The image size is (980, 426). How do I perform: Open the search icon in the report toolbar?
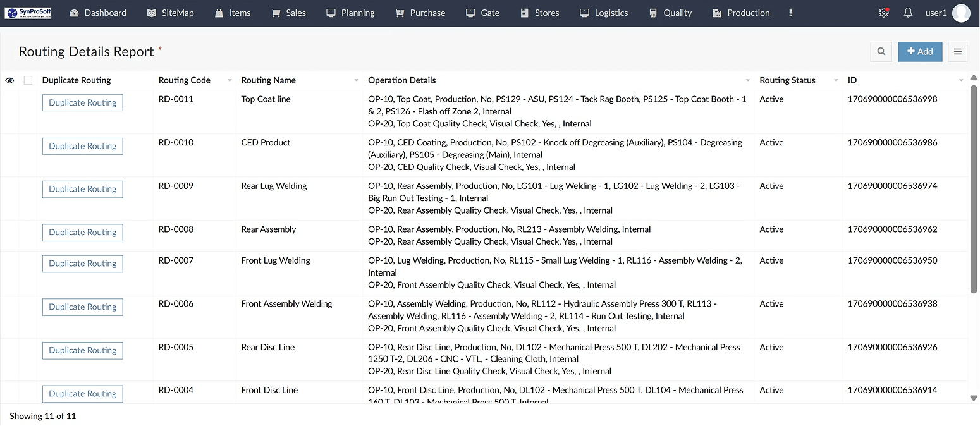(881, 51)
